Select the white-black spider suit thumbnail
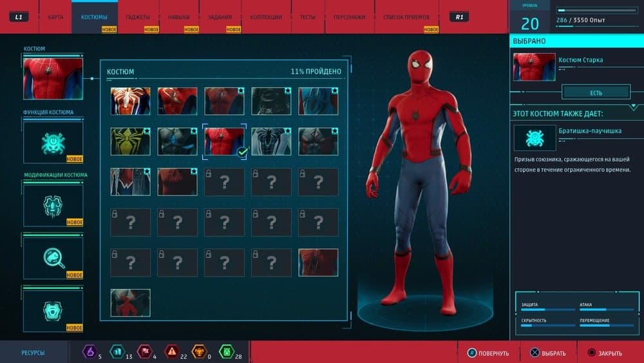Image resolution: width=644 pixels, height=363 pixels. (x=271, y=141)
